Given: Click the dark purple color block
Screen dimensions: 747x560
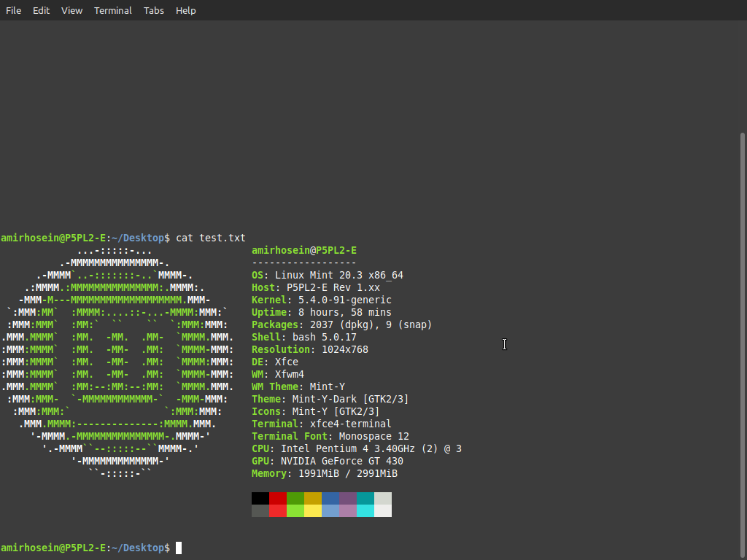Looking at the screenshot, I should click(x=348, y=498).
